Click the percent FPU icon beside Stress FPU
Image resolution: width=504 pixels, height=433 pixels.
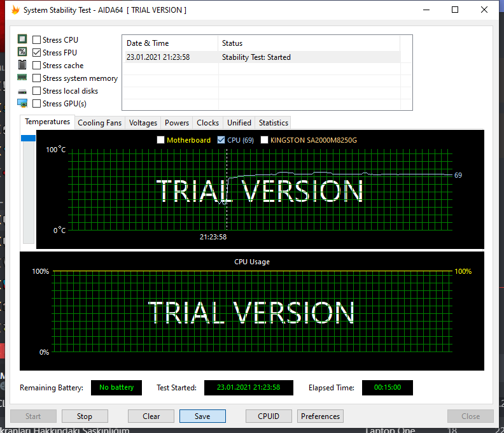pyautogui.click(x=22, y=52)
